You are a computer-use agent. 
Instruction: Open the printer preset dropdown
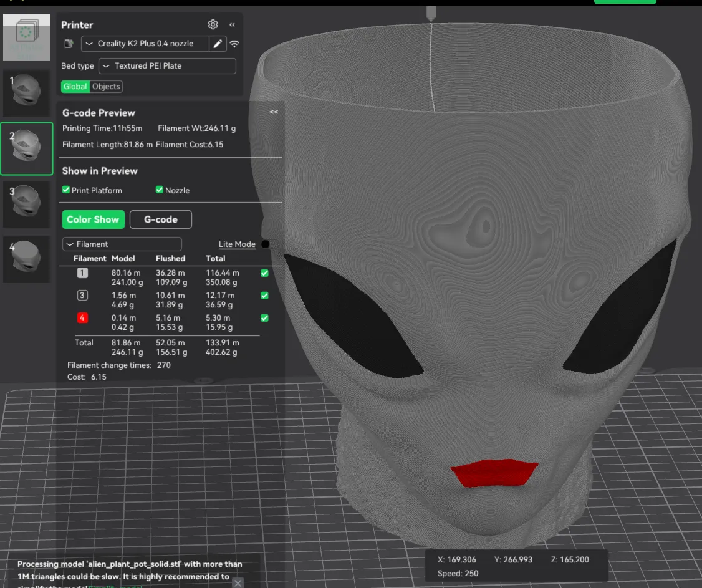pyautogui.click(x=145, y=44)
